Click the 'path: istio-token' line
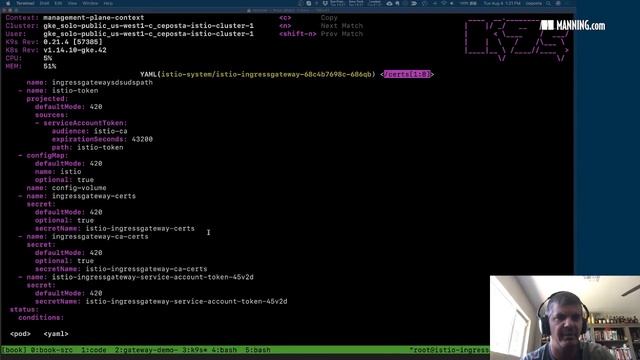 point(87,147)
